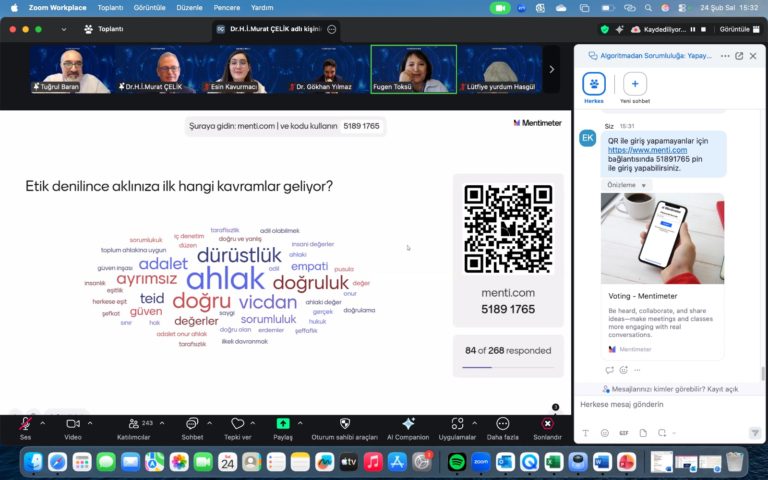768x480 pixels.
Task: Pop out the chat panel window
Action: tap(739, 56)
